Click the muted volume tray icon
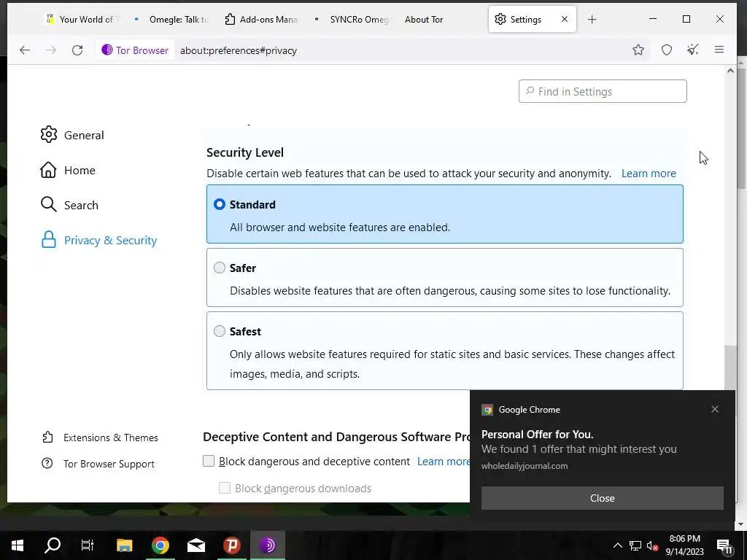The image size is (747, 560). 652,545
